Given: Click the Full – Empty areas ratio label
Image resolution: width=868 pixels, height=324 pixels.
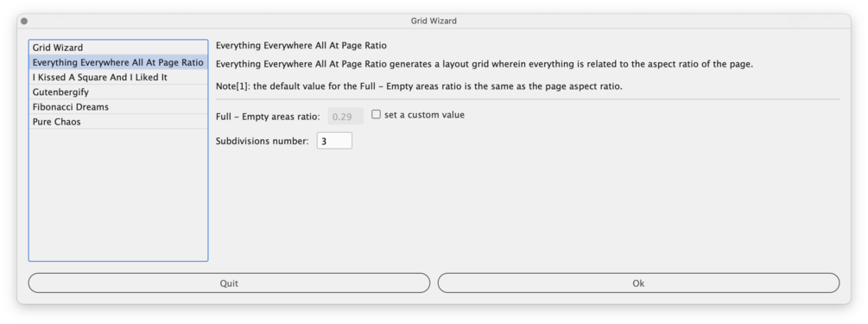Looking at the screenshot, I should pyautogui.click(x=268, y=117).
